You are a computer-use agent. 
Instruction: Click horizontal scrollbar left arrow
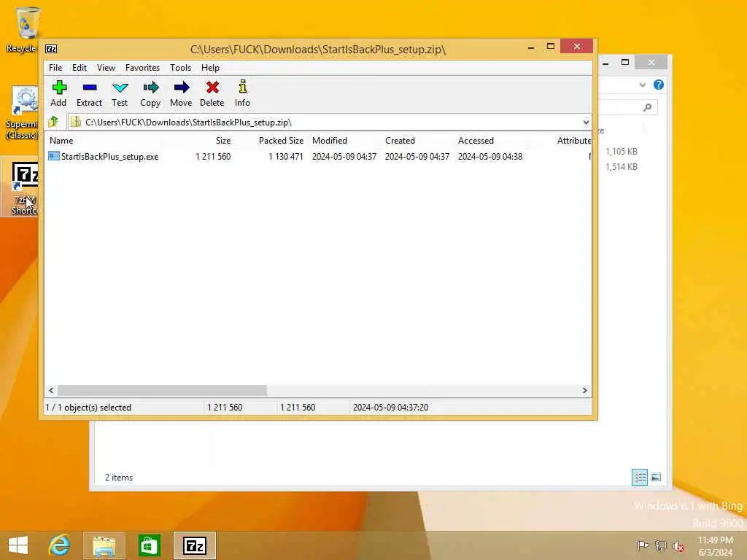pyautogui.click(x=52, y=391)
